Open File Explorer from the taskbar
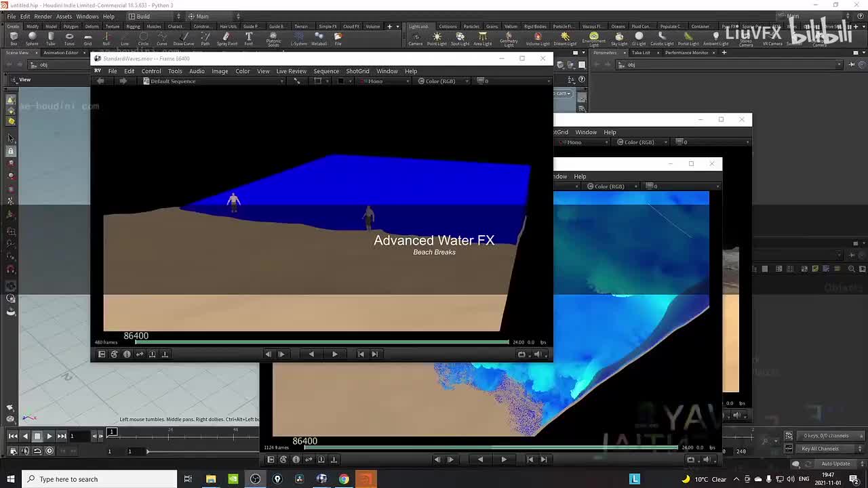868x488 pixels. (211, 479)
